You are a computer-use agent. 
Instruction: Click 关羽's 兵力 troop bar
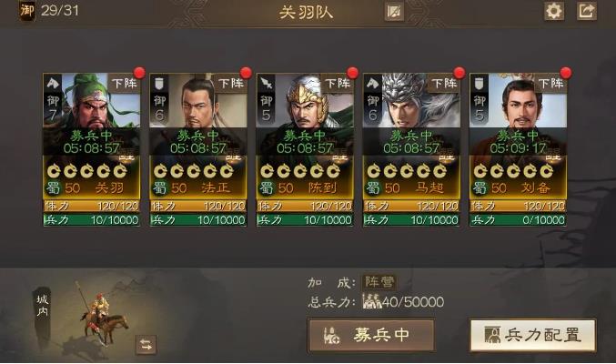[x=92, y=219]
